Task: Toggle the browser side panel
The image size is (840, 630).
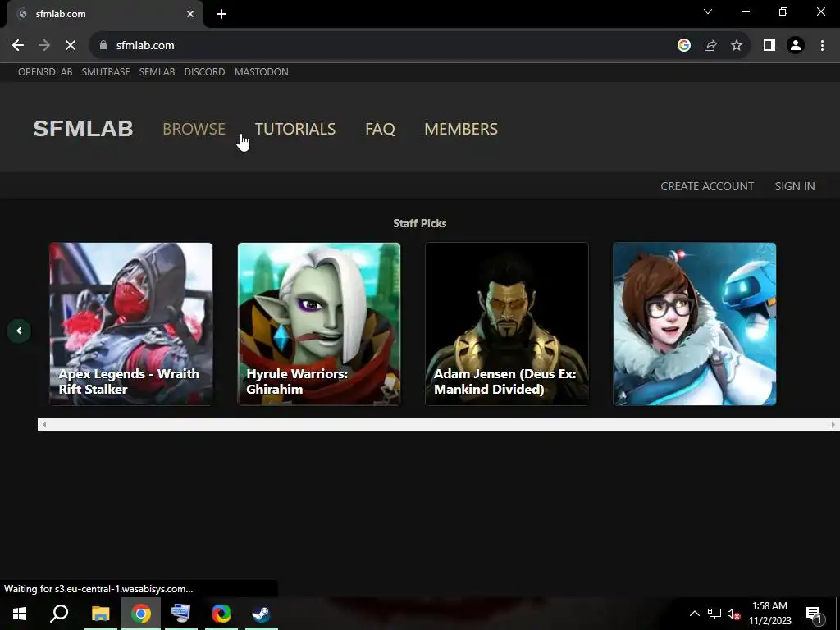Action: pyautogui.click(x=769, y=46)
